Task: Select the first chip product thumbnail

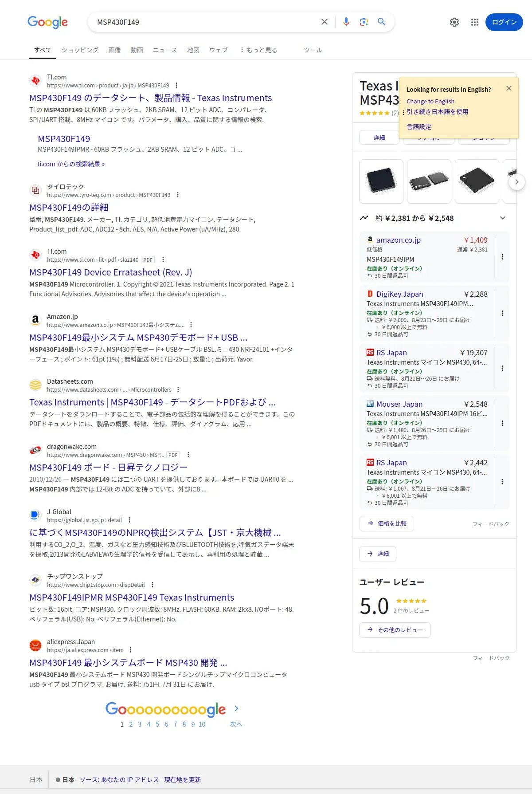Action: [381, 181]
